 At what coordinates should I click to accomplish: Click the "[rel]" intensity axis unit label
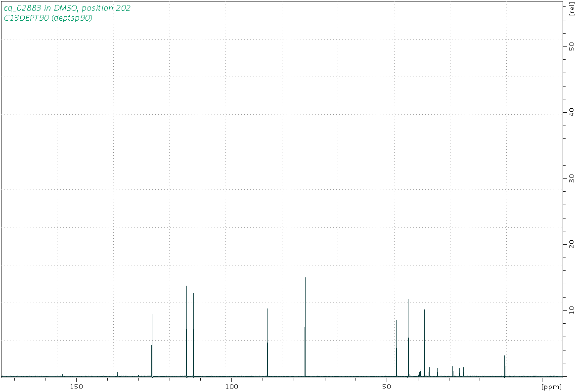(x=572, y=9)
